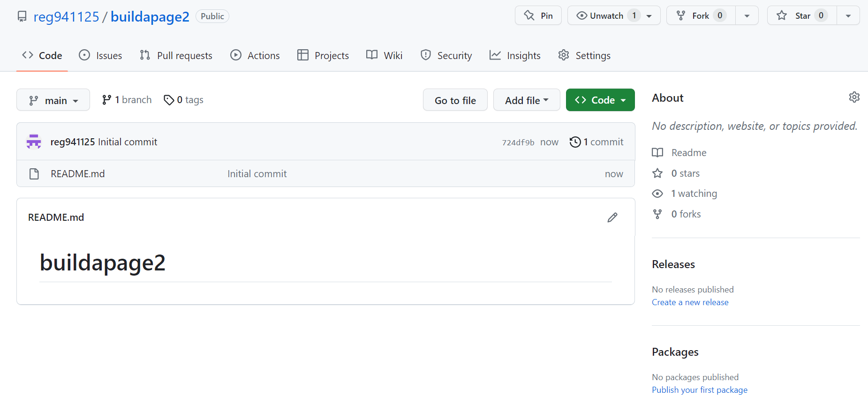View the Security tab
Image resolution: width=868 pixels, height=397 pixels.
[446, 55]
